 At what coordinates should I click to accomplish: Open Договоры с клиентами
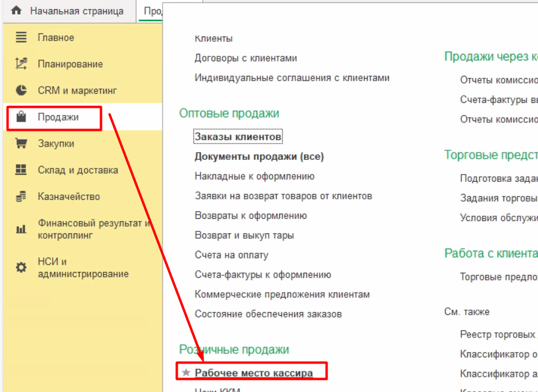click(246, 58)
